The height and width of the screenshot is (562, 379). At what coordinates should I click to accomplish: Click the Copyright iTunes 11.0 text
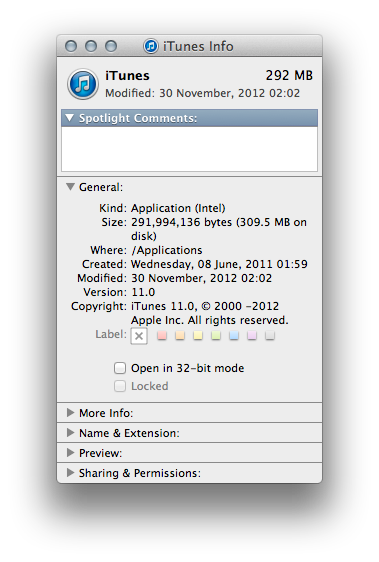tap(210, 313)
